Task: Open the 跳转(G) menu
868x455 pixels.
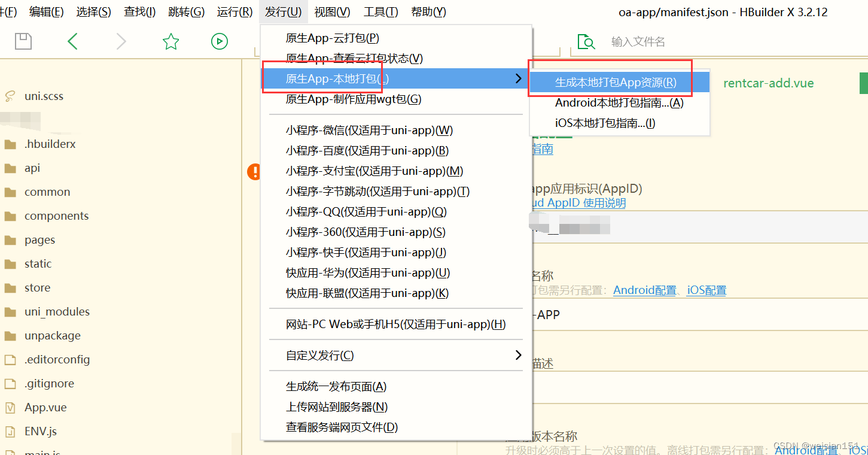Action: click(187, 12)
